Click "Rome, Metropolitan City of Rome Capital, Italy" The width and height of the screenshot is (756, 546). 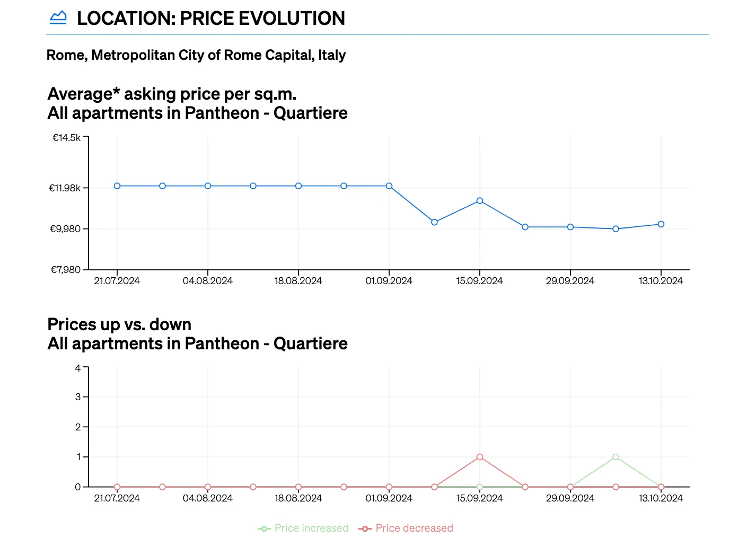[196, 55]
